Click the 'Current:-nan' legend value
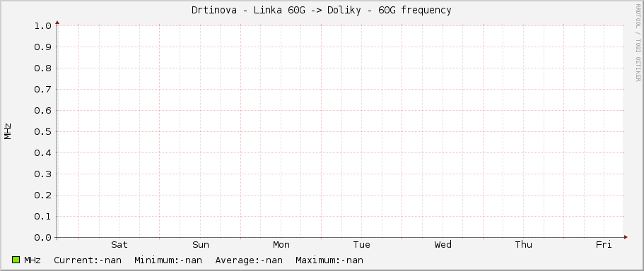Image resolution: width=644 pixels, height=271 pixels. [x=88, y=260]
